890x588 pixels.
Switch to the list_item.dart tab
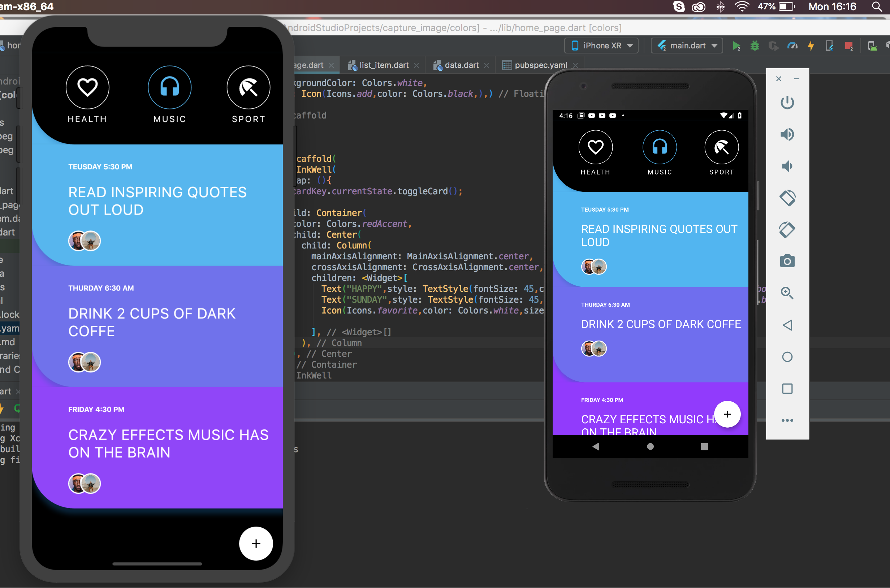383,65
